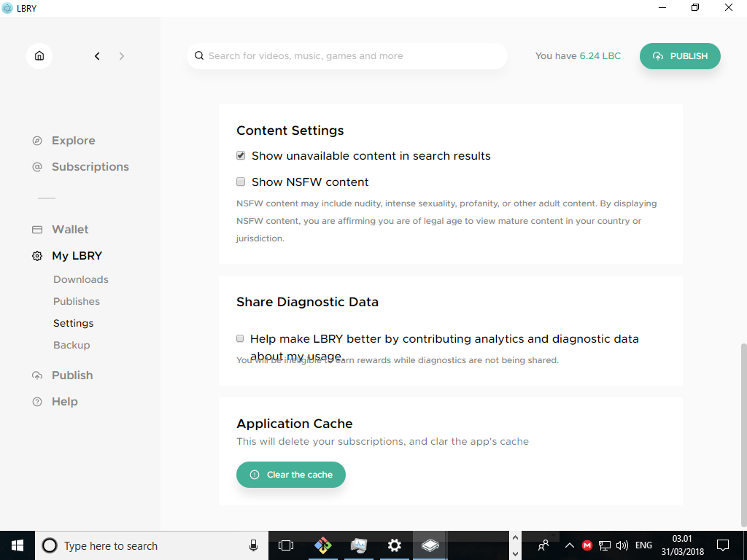Open the Action Center notifications icon
Screen dimensions: 747x560
[723, 545]
